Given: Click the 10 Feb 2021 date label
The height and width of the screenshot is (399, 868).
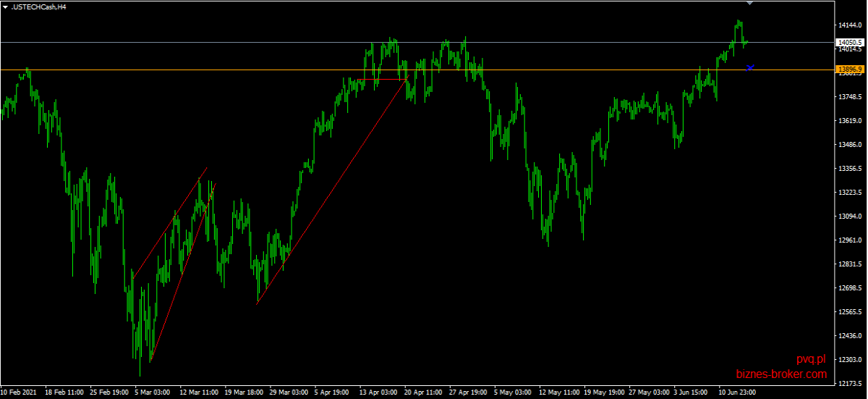Looking at the screenshot, I should 18,392.
